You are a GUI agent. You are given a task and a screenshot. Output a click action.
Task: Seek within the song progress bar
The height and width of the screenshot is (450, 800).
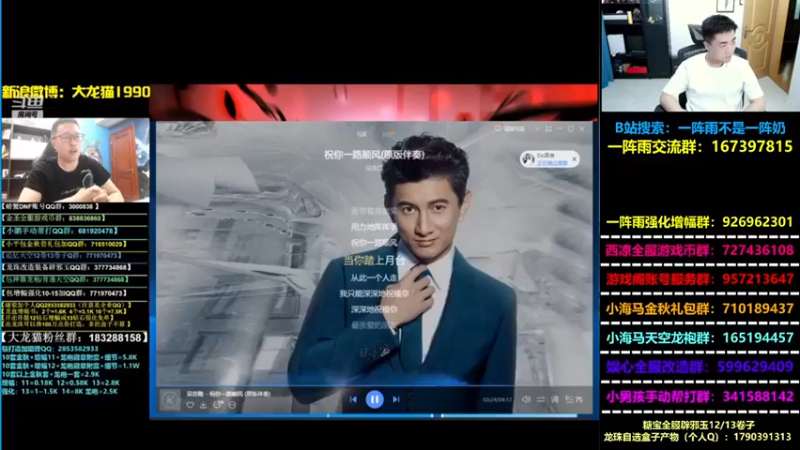tap(374, 387)
